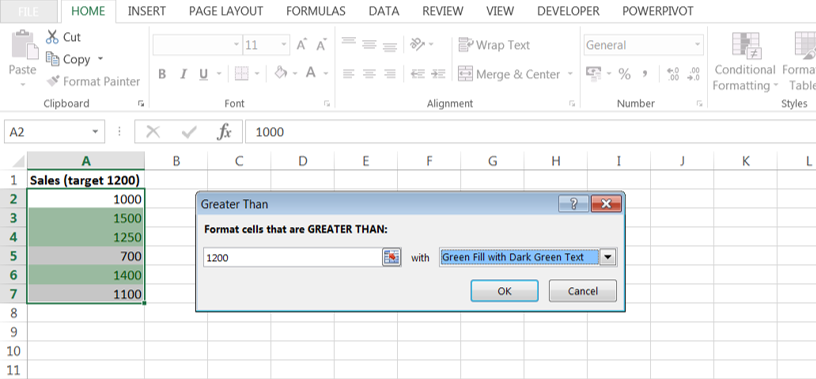Click the Paste clipboard icon
The width and height of the screenshot is (816, 379).
tap(24, 45)
